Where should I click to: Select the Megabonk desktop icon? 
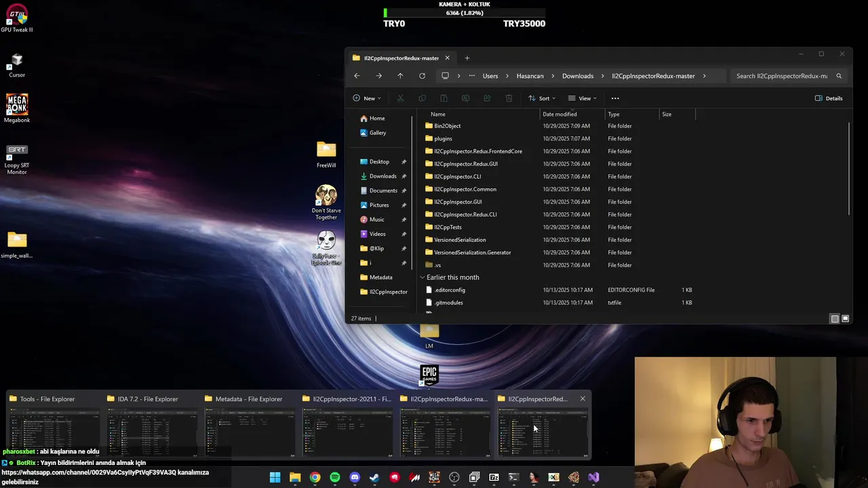pos(17,108)
